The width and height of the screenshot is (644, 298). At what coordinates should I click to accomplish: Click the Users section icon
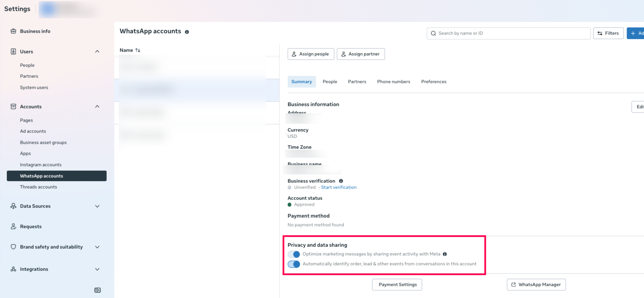[x=13, y=51]
